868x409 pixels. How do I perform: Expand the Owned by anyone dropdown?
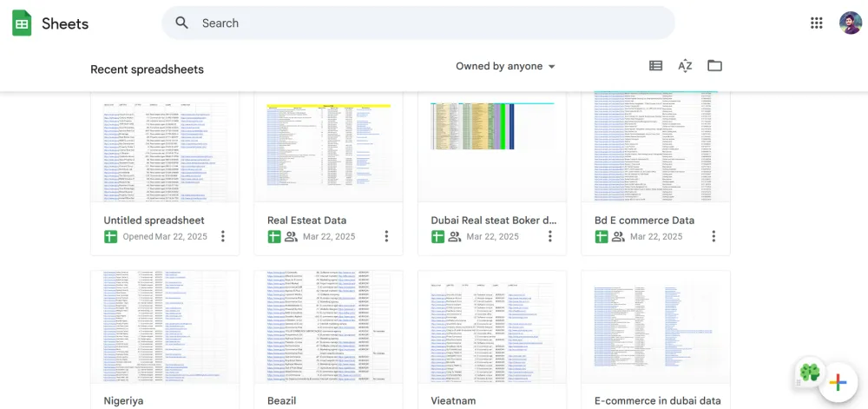505,66
